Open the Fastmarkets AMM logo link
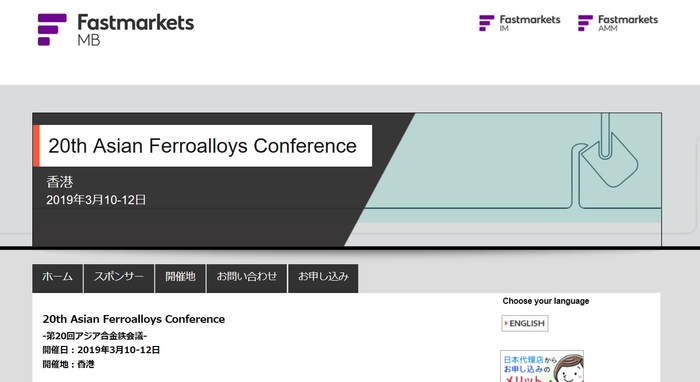This screenshot has height=382, width=700. click(618, 23)
